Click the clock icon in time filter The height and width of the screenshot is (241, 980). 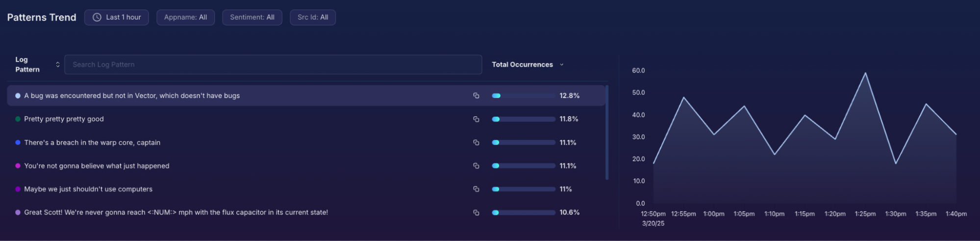tap(97, 18)
